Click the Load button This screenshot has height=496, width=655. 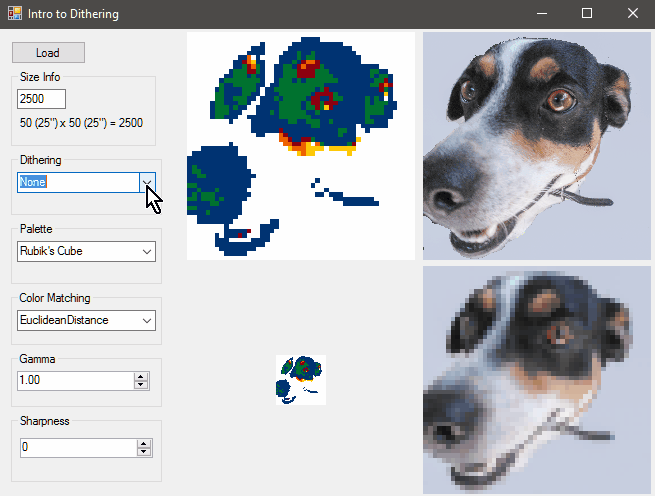[x=48, y=53]
